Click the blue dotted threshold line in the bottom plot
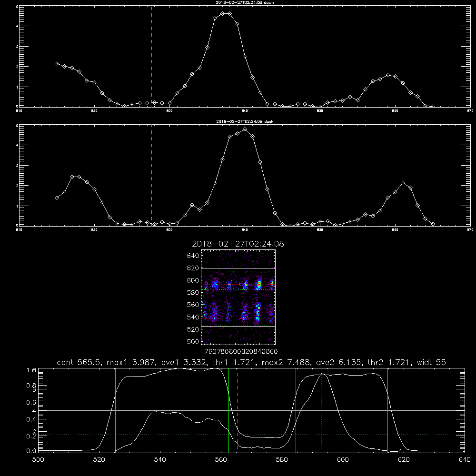This screenshot has width=476, height=476. tap(251, 435)
